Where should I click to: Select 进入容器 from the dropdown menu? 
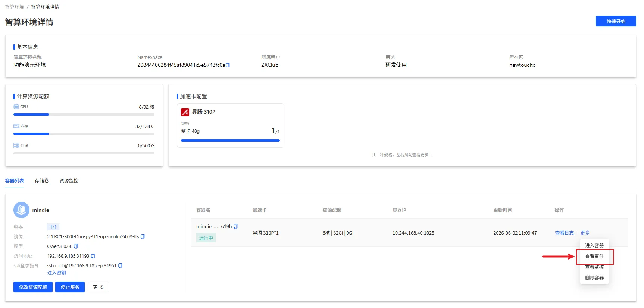pyautogui.click(x=594, y=245)
